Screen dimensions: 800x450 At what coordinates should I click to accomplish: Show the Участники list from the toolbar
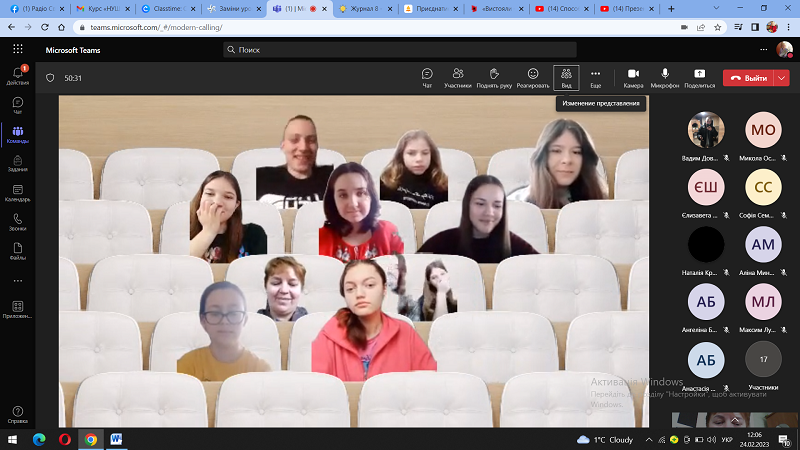click(x=457, y=77)
